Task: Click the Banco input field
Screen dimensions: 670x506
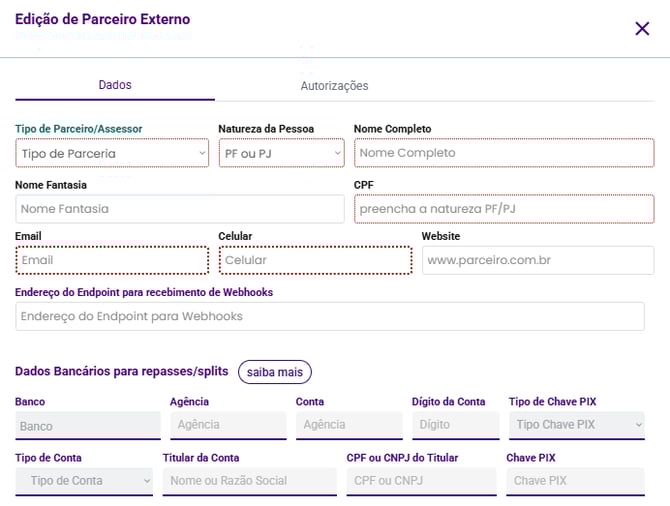Action: (87, 426)
